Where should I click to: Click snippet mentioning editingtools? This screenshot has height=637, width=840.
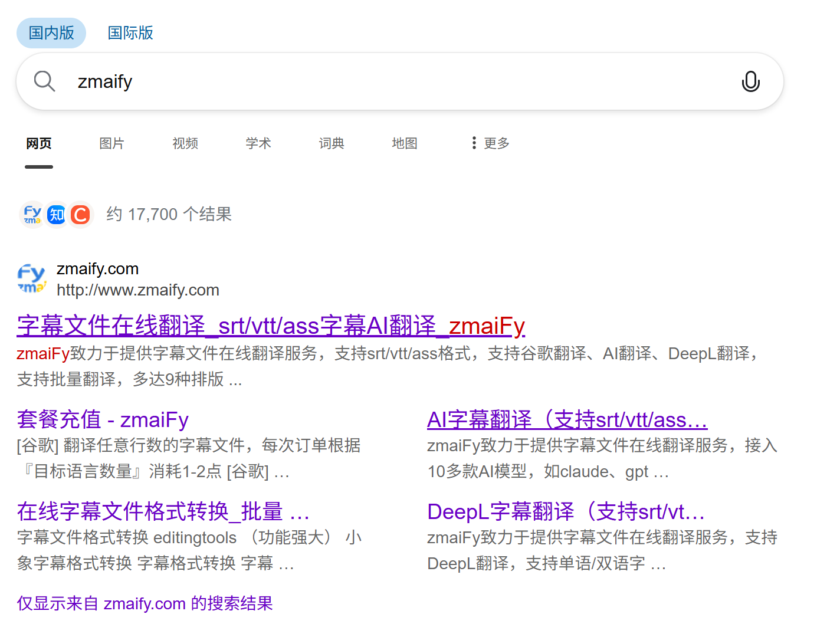[x=189, y=550]
